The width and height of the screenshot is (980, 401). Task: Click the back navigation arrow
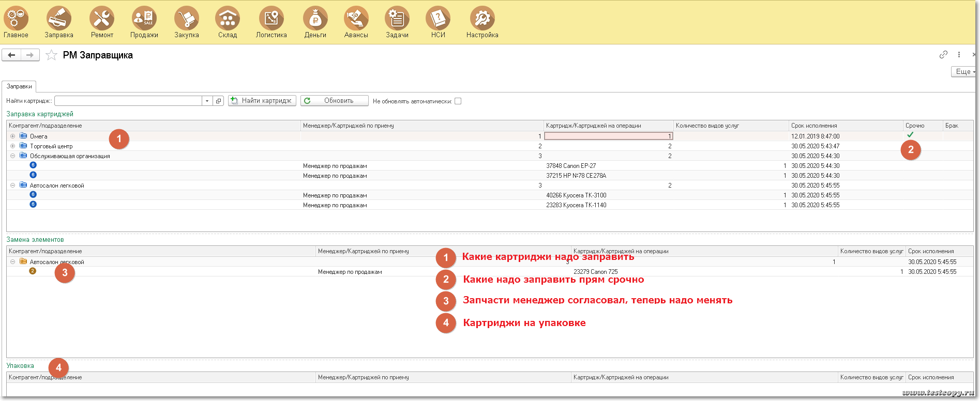(11, 55)
